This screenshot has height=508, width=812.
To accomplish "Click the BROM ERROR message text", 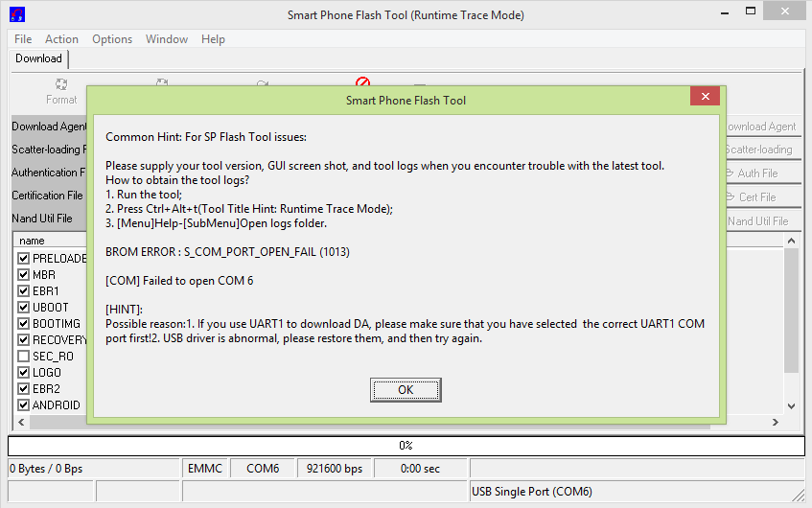I will pos(227,252).
